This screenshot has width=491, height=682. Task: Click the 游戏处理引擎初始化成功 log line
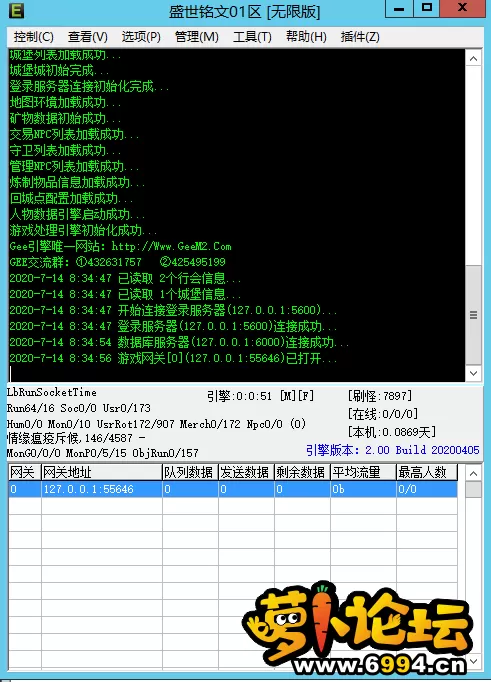(83, 230)
